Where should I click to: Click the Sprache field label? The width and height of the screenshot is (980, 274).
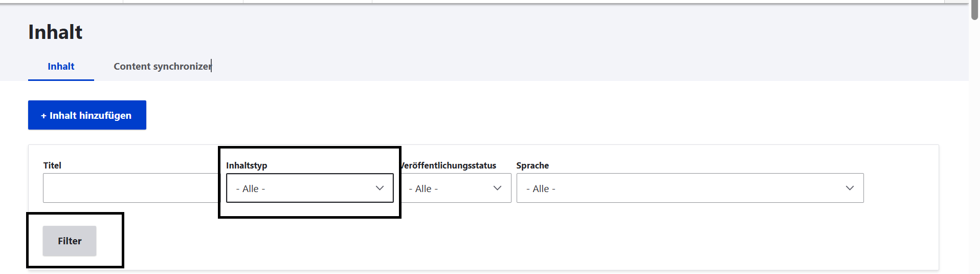coord(532,165)
